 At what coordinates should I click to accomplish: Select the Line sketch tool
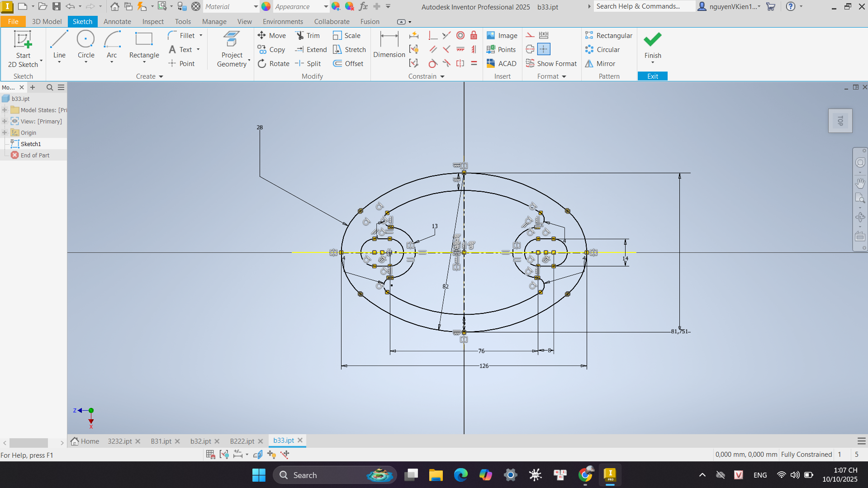59,44
